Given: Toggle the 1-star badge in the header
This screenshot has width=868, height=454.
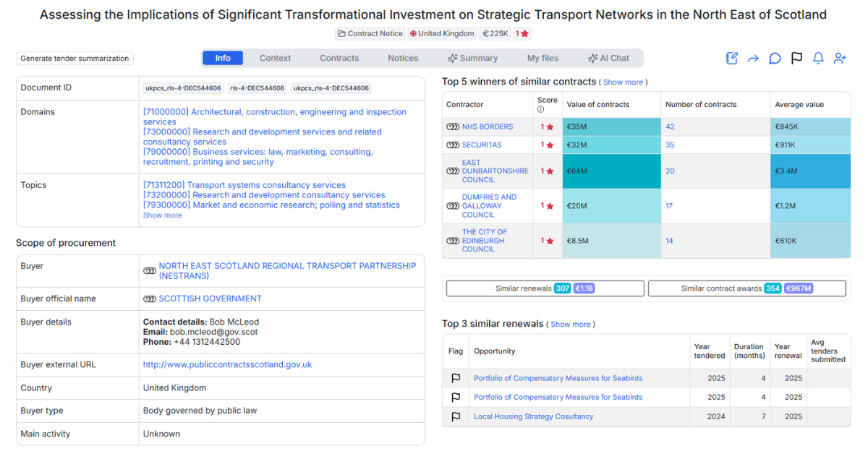Looking at the screenshot, I should [x=522, y=33].
